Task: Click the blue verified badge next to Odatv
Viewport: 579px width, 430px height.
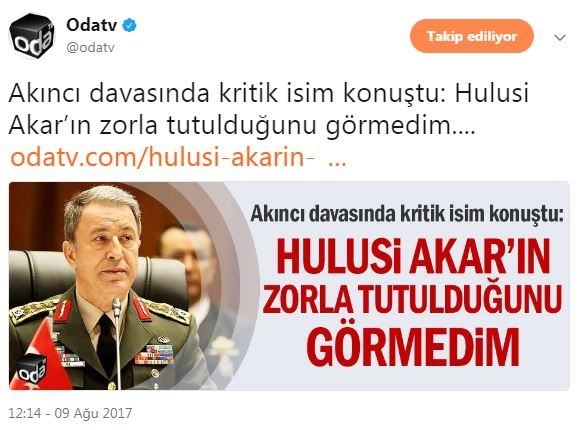Action: 129,25
